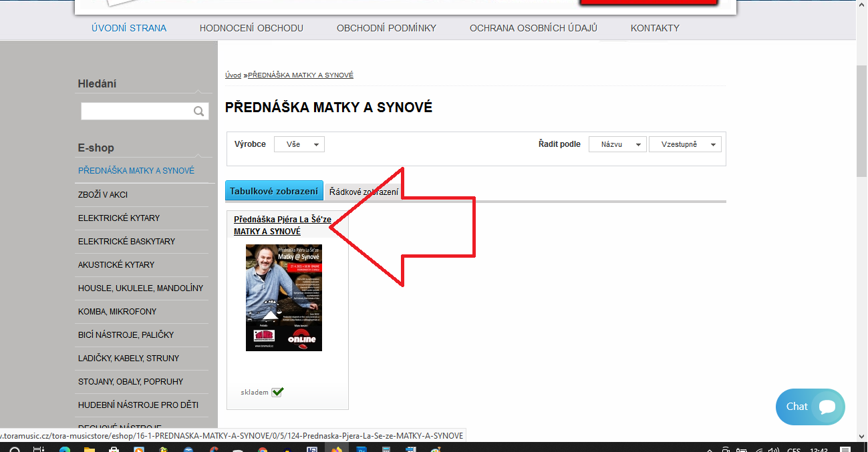
Task: Select ZBOŽÍ V AKCI in sidebar
Action: [x=103, y=194]
